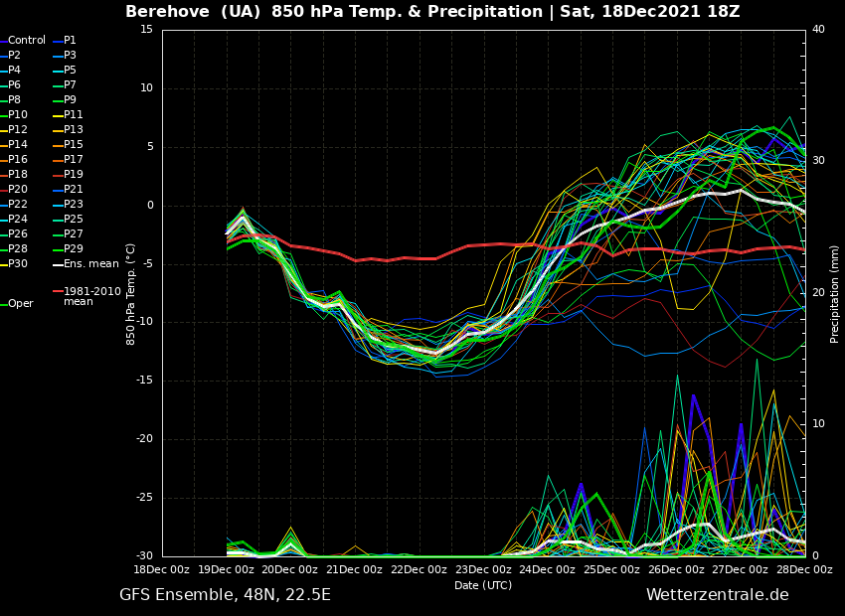This screenshot has height=616, width=845.
Task: Select the 23Dec 00z tick on date axis
Action: pos(483,570)
